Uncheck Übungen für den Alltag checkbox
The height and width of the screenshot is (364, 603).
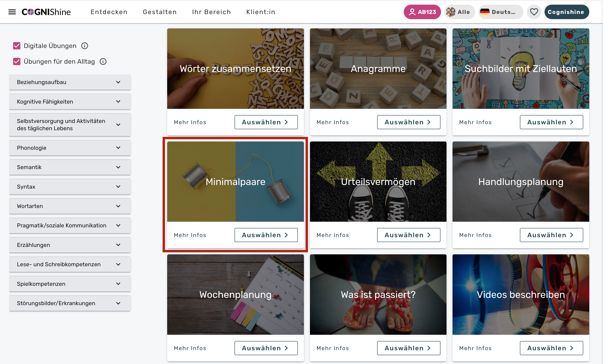coord(17,61)
